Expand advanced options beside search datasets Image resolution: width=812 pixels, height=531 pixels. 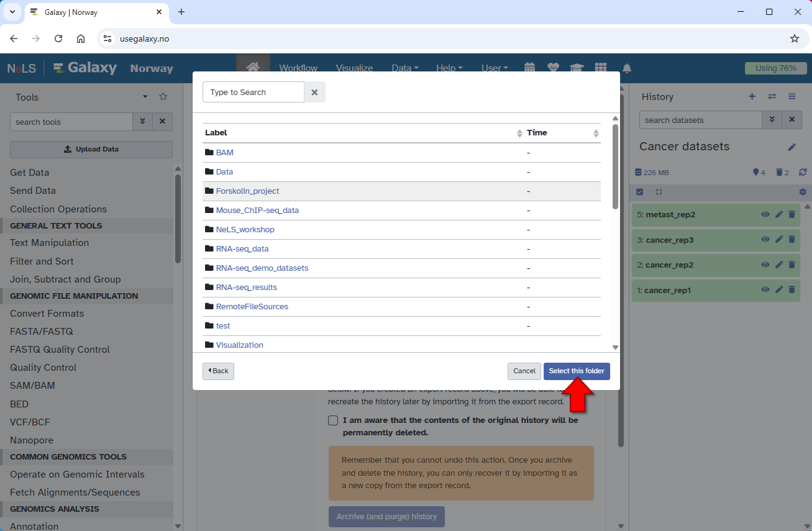click(x=772, y=120)
